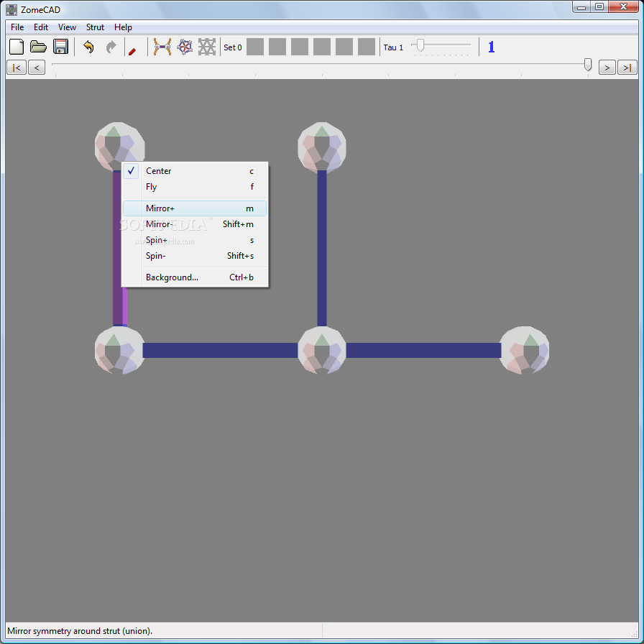
Task: Toggle the checked Center menu option
Action: (x=195, y=171)
